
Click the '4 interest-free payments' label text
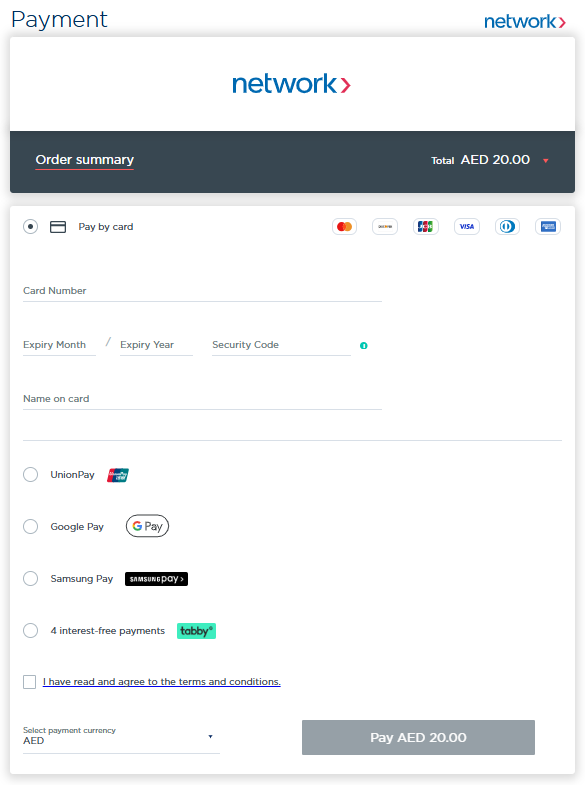click(x=108, y=631)
